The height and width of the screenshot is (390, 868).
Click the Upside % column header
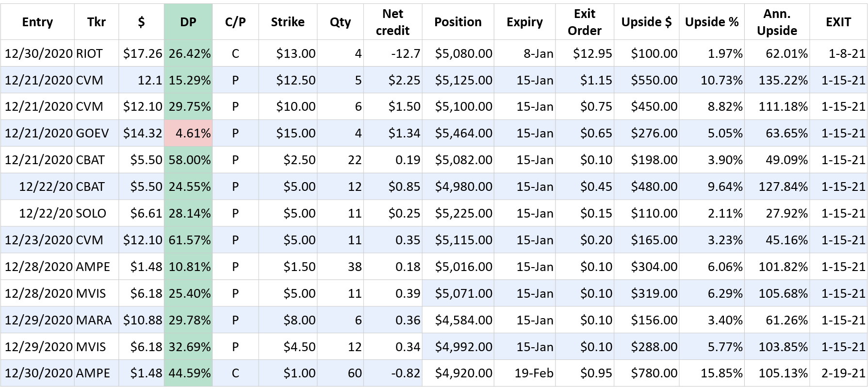pyautogui.click(x=712, y=22)
